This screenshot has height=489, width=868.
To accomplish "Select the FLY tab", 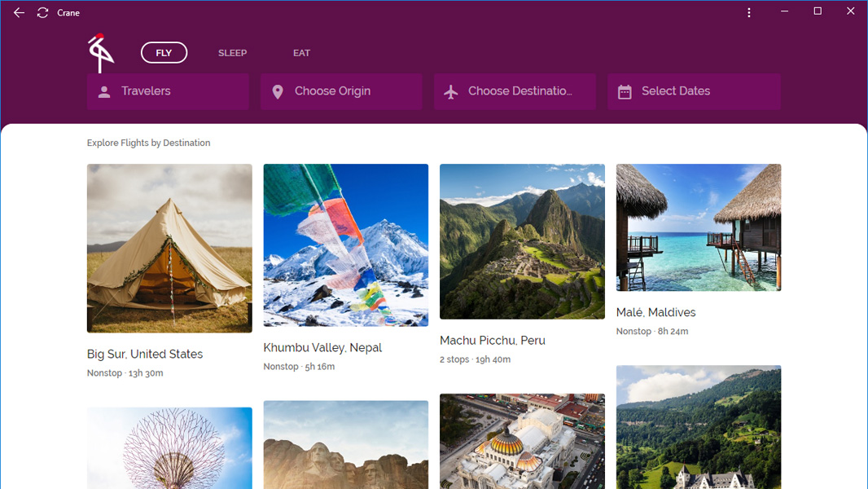I will tap(164, 53).
